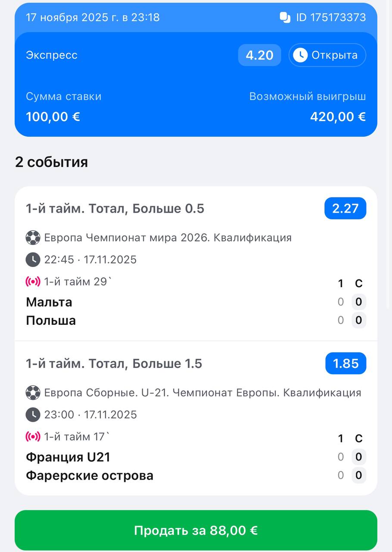Image resolution: width=392 pixels, height=552 pixels.
Task: Click football icon beside Чемпионат мира 2026
Action: (x=33, y=238)
